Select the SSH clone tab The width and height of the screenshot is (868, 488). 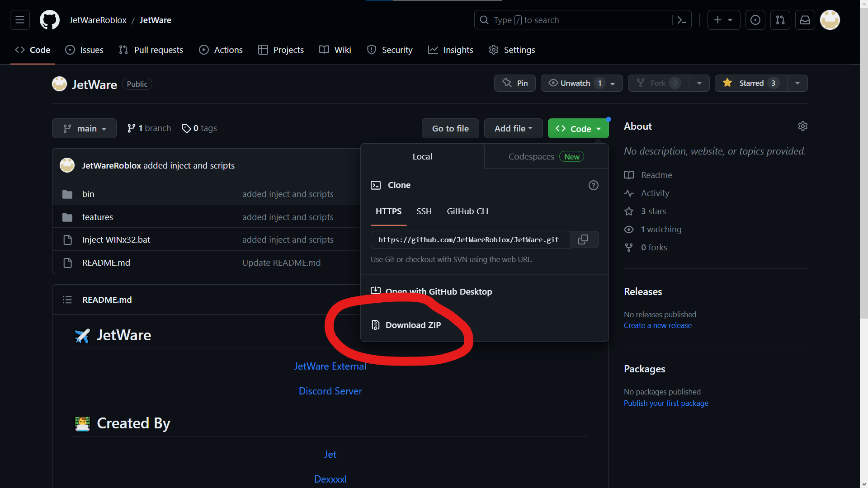click(x=424, y=211)
